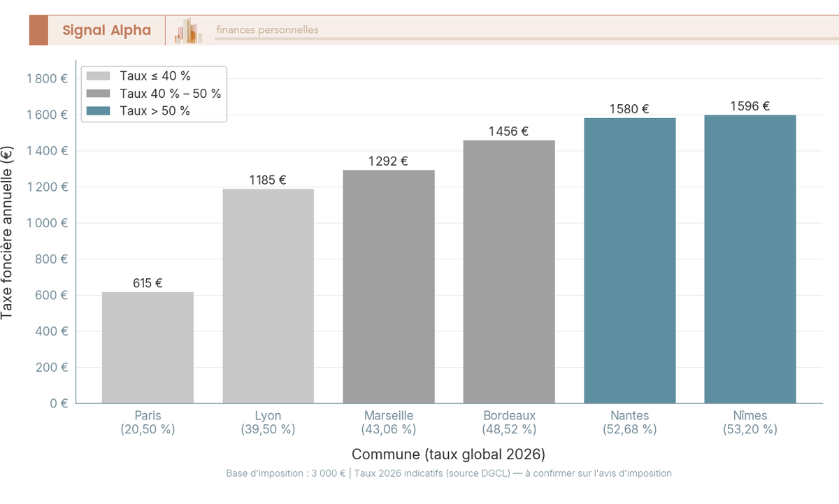The height and width of the screenshot is (504, 839).
Task: Click the '1 000 €' y-axis tick
Action: pos(47,223)
